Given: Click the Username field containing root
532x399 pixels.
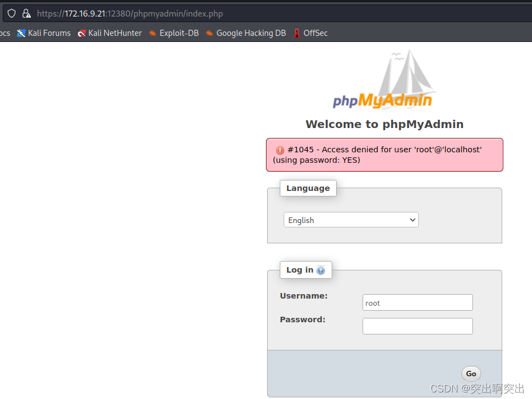Looking at the screenshot, I should point(418,302).
